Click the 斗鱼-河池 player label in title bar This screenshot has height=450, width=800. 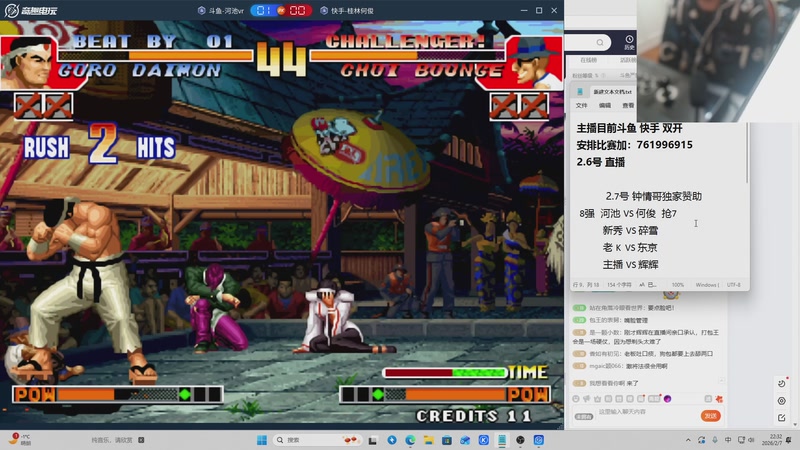220,10
